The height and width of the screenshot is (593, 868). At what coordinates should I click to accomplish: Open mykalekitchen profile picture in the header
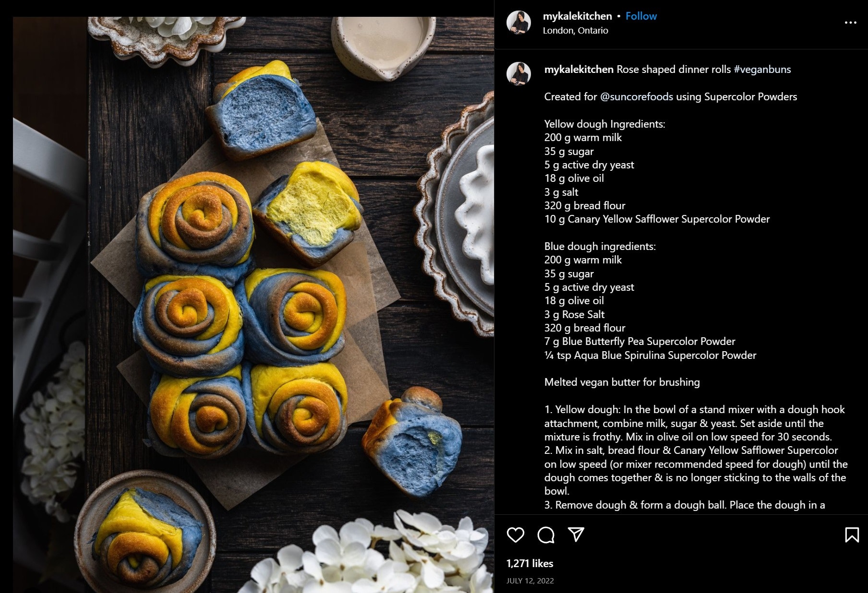(x=518, y=23)
